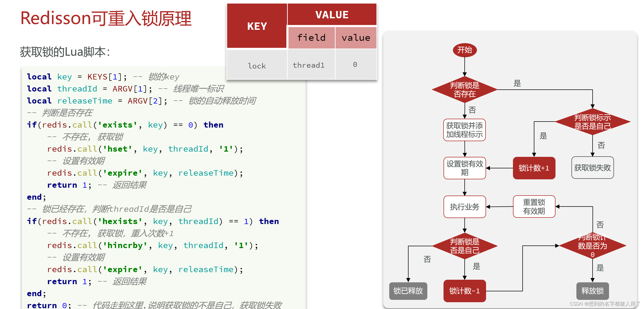Click the 'exists' if-condition code line
The height and width of the screenshot is (309, 644).
(125, 125)
